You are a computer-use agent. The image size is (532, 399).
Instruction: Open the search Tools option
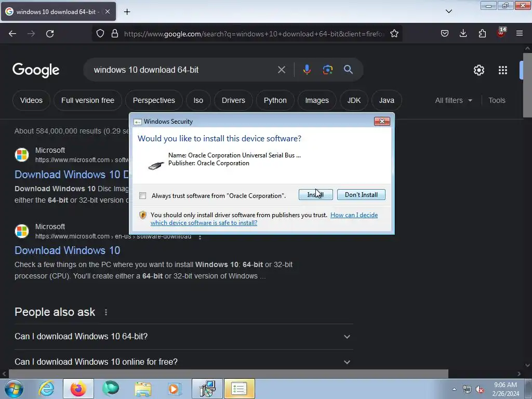click(x=497, y=100)
